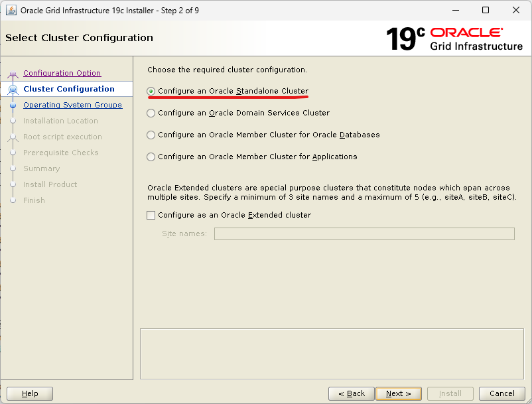The height and width of the screenshot is (404, 532).
Task: Close the installer window
Action: pyautogui.click(x=515, y=10)
